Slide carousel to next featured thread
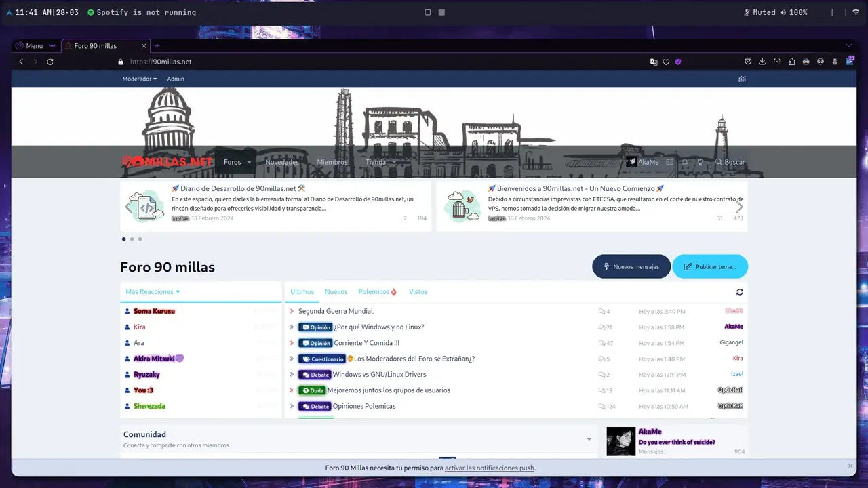The width and height of the screenshot is (868, 488). (x=739, y=207)
